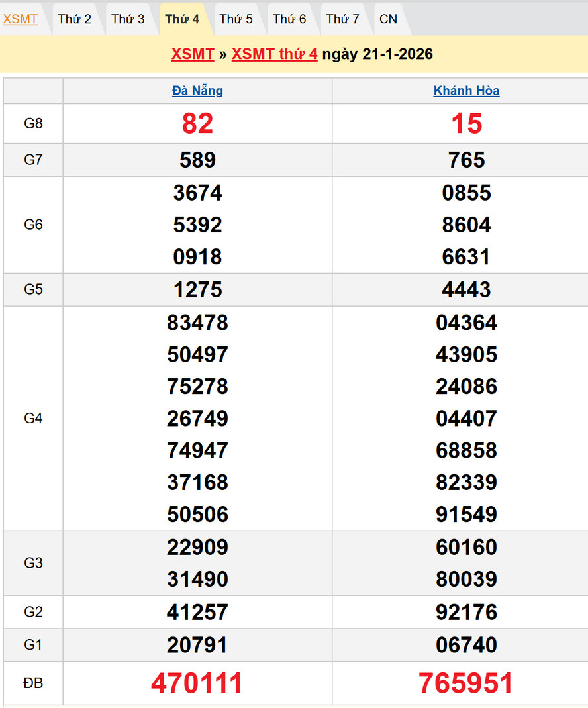Go to the Thứ 5 tab

pyautogui.click(x=236, y=19)
